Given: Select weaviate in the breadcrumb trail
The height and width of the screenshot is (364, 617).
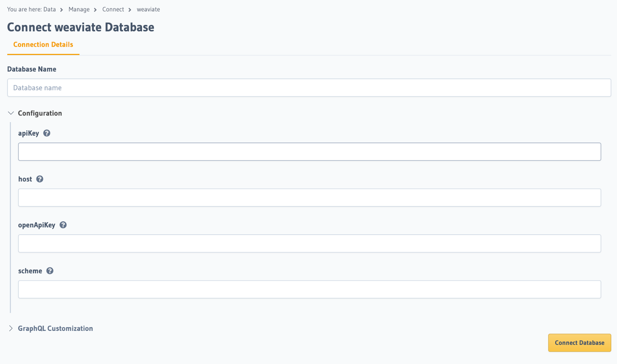Looking at the screenshot, I should (x=148, y=9).
